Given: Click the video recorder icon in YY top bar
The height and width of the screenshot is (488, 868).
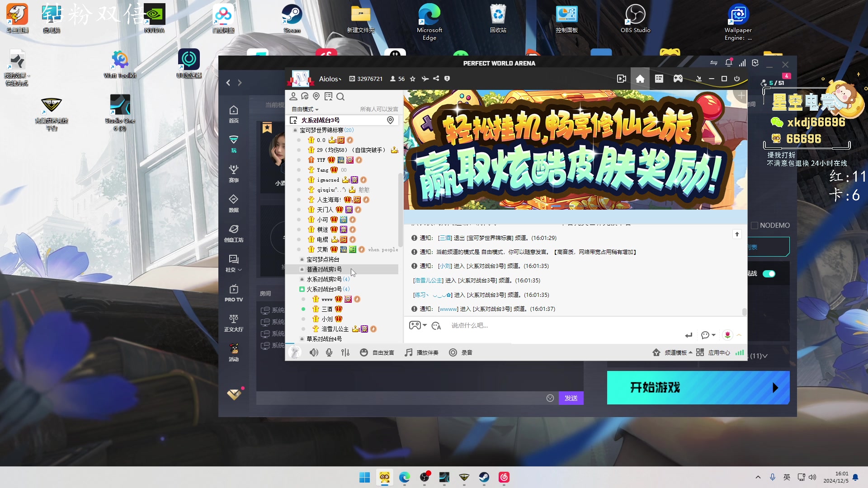Looking at the screenshot, I should coord(622,79).
